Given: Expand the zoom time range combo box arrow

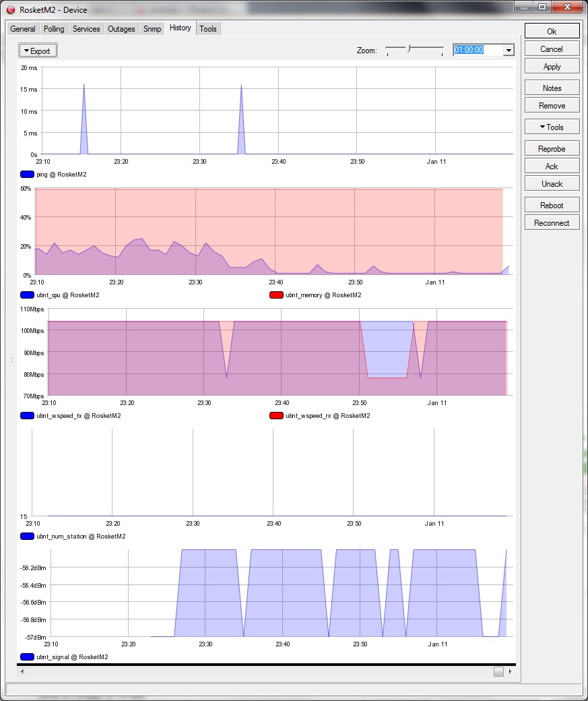Looking at the screenshot, I should (509, 51).
